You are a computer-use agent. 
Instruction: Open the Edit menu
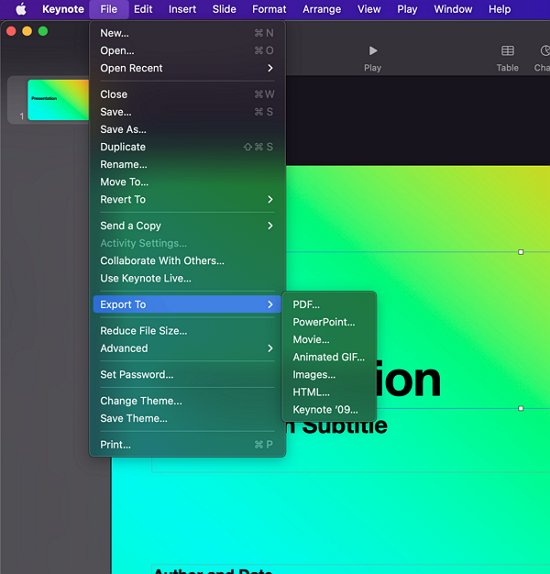point(143,9)
